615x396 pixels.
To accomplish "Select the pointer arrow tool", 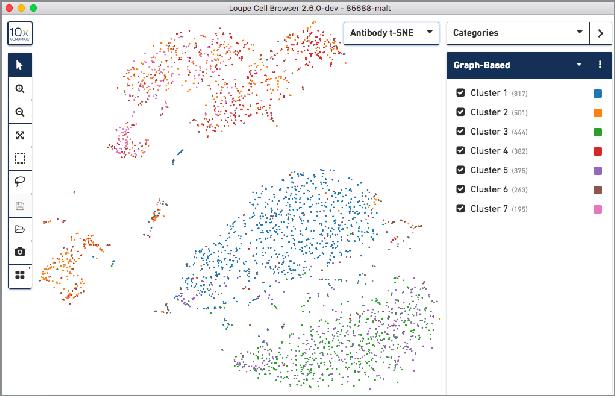I will (x=20, y=65).
